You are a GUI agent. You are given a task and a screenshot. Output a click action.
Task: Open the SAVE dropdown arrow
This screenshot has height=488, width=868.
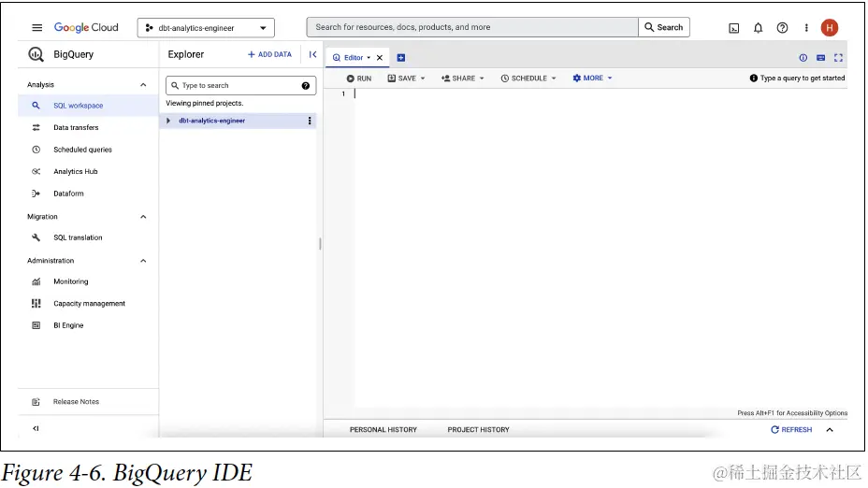(x=423, y=79)
